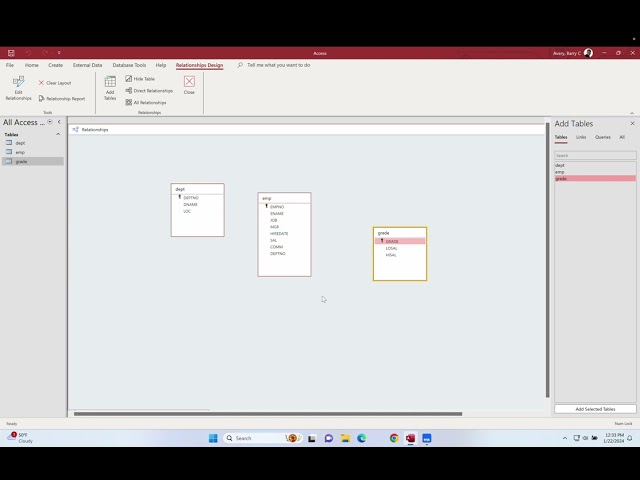The image size is (640, 480).
Task: Select DNAME field in dept table
Action: (190, 204)
